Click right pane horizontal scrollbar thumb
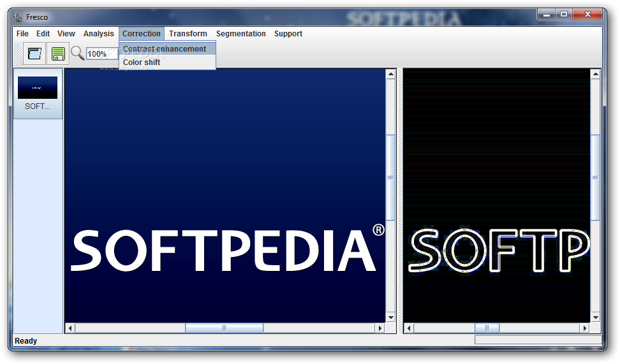 pyautogui.click(x=487, y=328)
